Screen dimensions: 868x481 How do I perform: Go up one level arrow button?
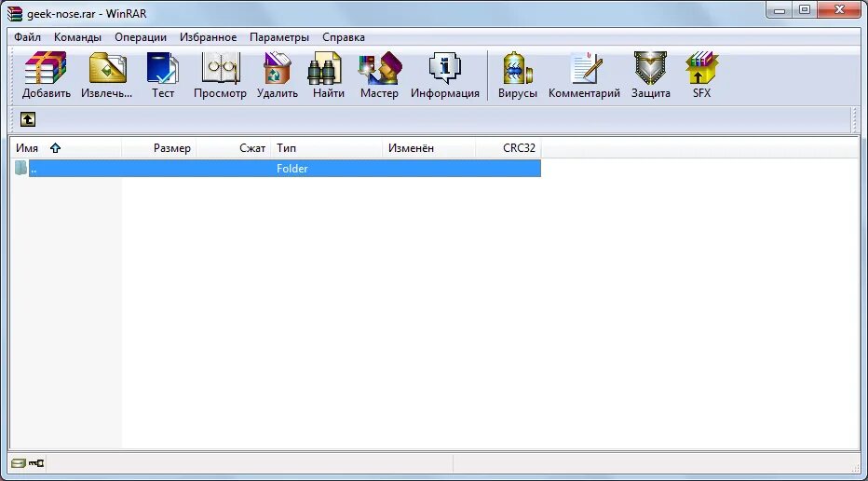pos(28,119)
